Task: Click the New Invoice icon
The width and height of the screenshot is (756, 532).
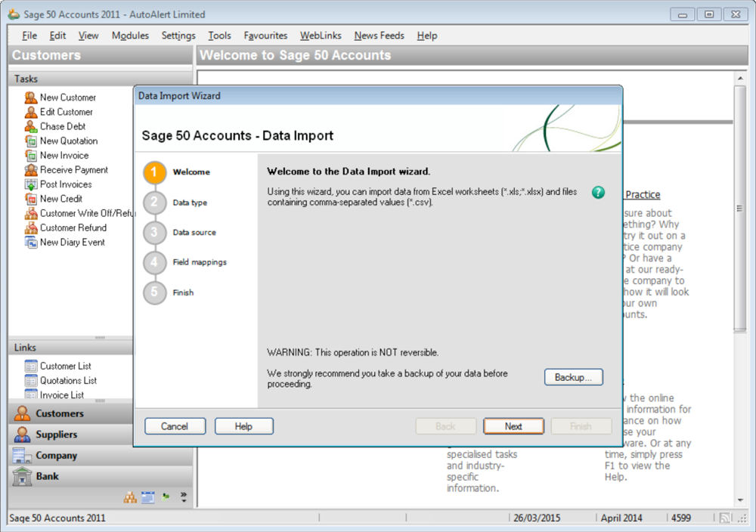Action: (31, 155)
